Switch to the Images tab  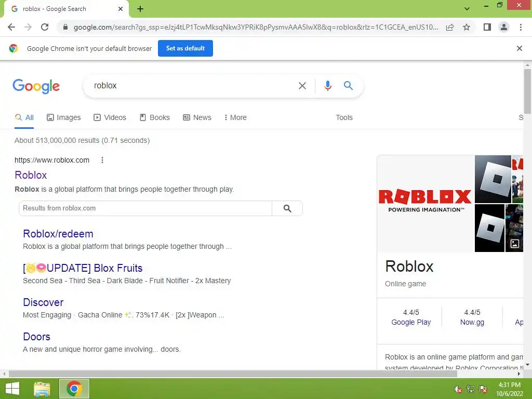click(64, 118)
